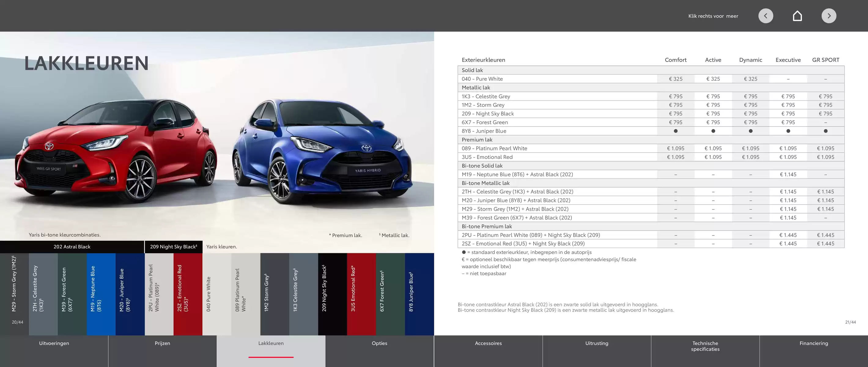This screenshot has width=868, height=367.
Task: Open Technische specificaties tab
Action: click(x=705, y=351)
